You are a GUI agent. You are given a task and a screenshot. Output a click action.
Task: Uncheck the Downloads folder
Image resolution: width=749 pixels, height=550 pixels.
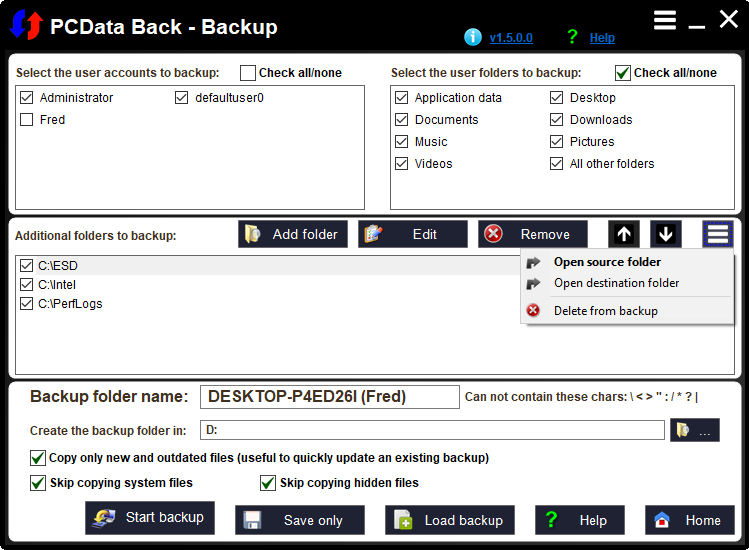point(556,119)
